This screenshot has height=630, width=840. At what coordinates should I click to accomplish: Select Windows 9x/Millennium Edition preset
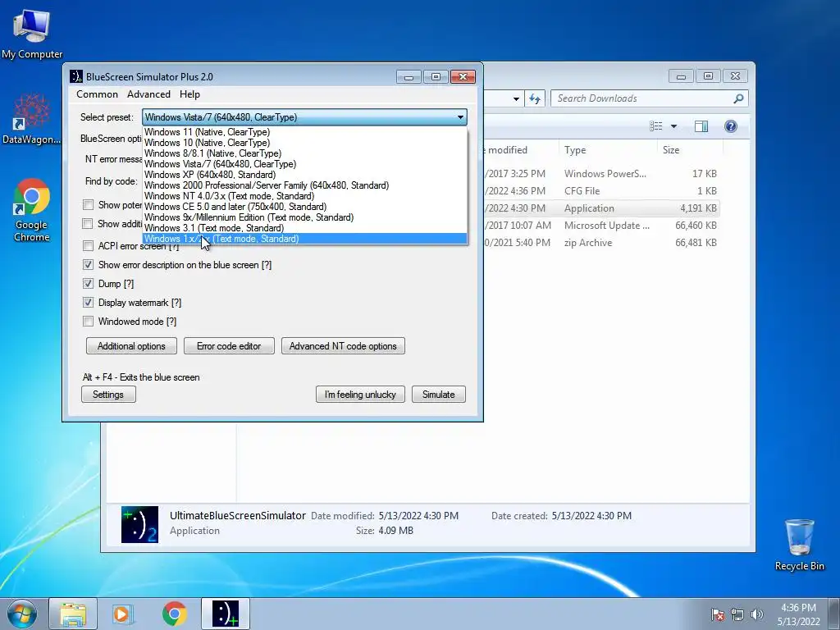point(304,217)
